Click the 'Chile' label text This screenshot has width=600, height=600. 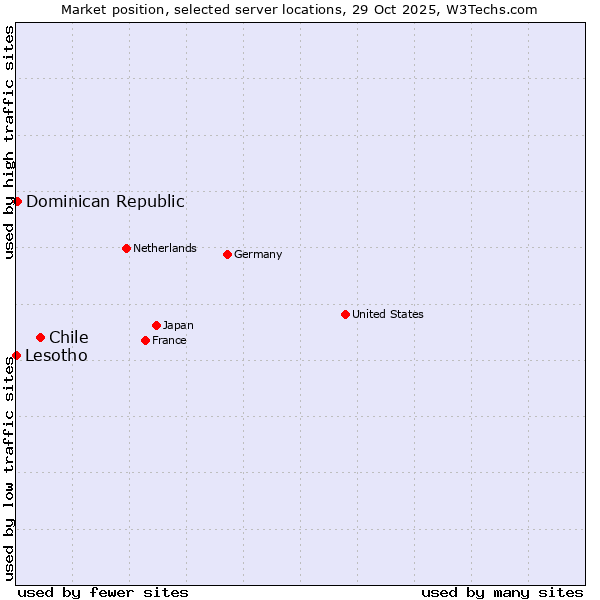68,337
